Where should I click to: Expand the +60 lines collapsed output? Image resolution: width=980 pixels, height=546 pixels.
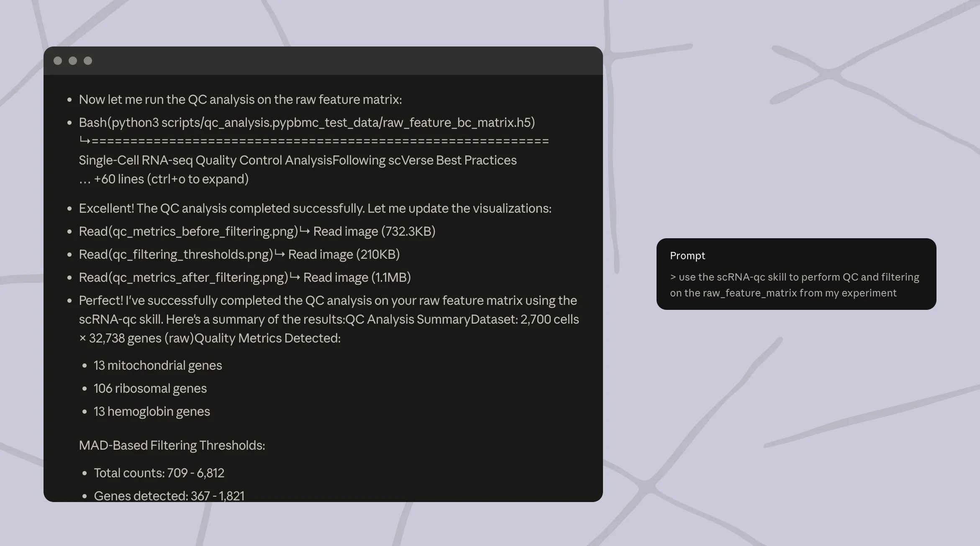(x=164, y=179)
